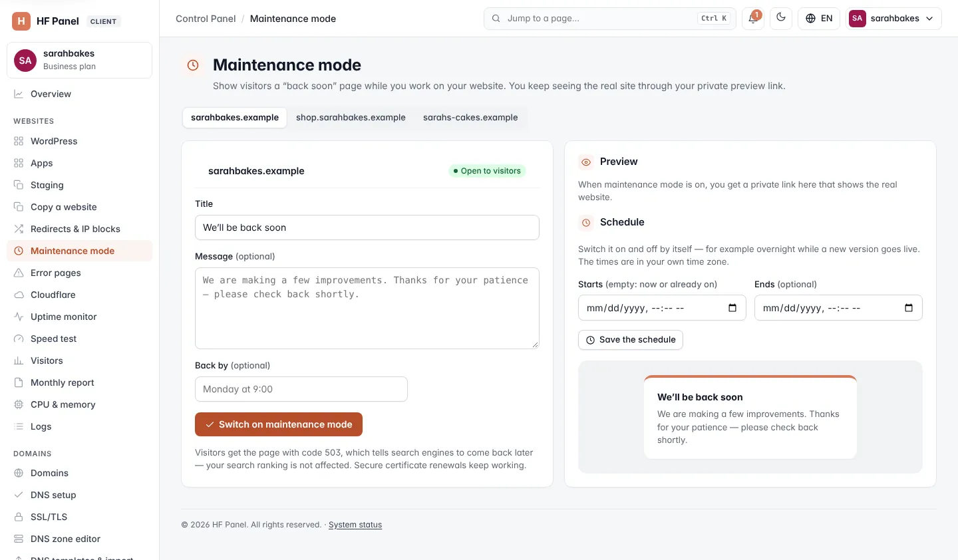This screenshot has width=958, height=560.
Task: Open the EN language selector
Action: pos(819,19)
